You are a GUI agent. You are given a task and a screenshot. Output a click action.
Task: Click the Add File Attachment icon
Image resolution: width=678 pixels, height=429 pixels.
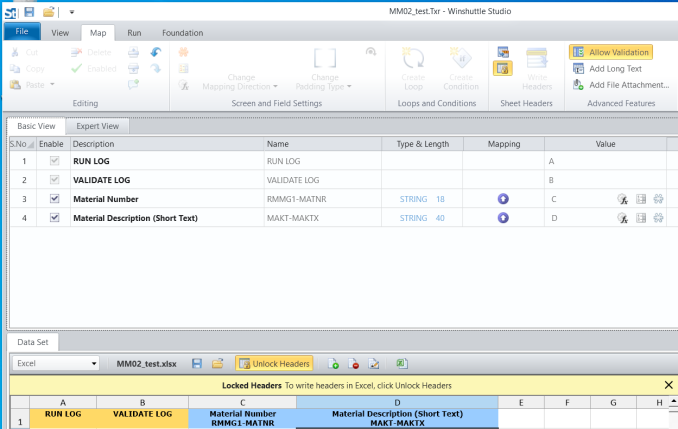580,85
